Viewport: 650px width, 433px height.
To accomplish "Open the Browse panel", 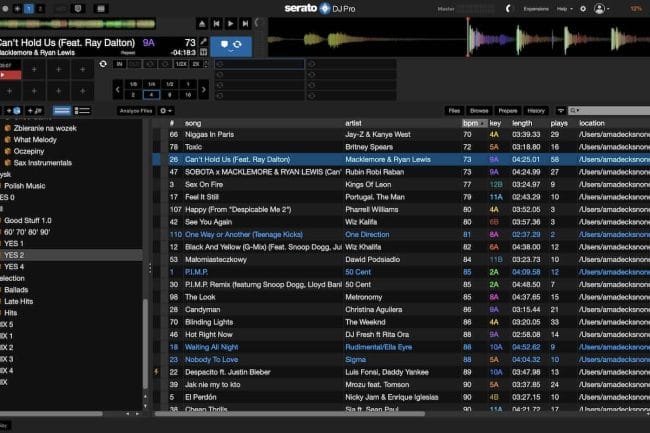I will coord(479,111).
